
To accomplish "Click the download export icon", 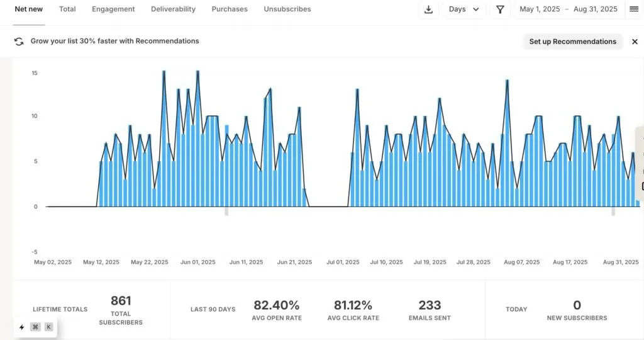I will click(428, 9).
